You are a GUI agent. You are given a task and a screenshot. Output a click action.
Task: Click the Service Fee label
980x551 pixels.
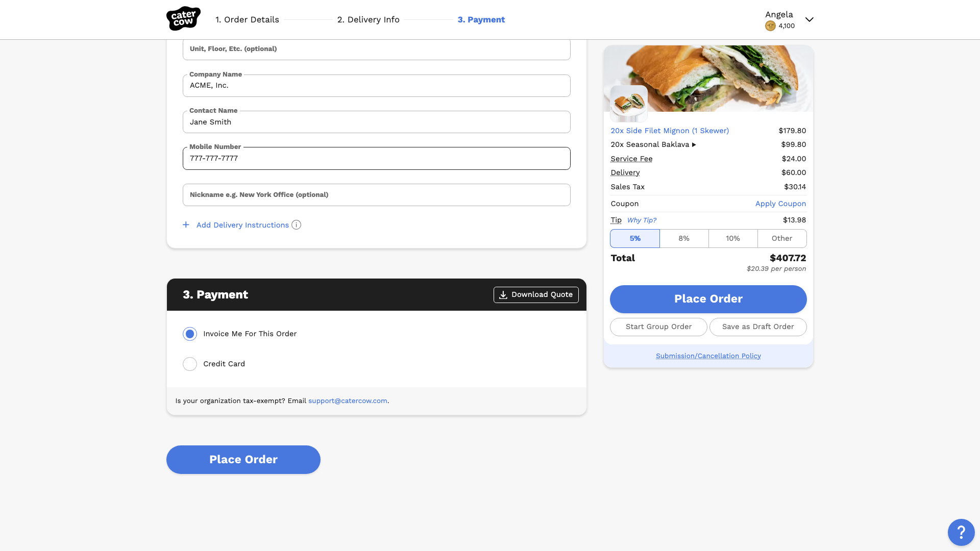(x=631, y=159)
